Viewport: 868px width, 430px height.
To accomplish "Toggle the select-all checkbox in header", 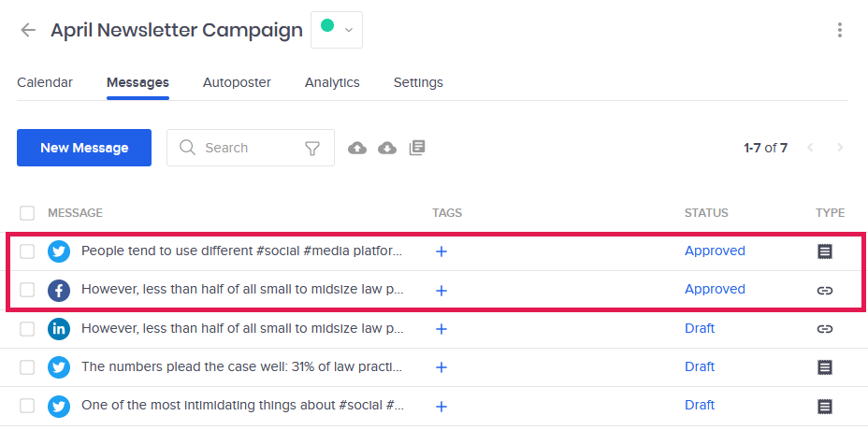I will tap(26, 213).
